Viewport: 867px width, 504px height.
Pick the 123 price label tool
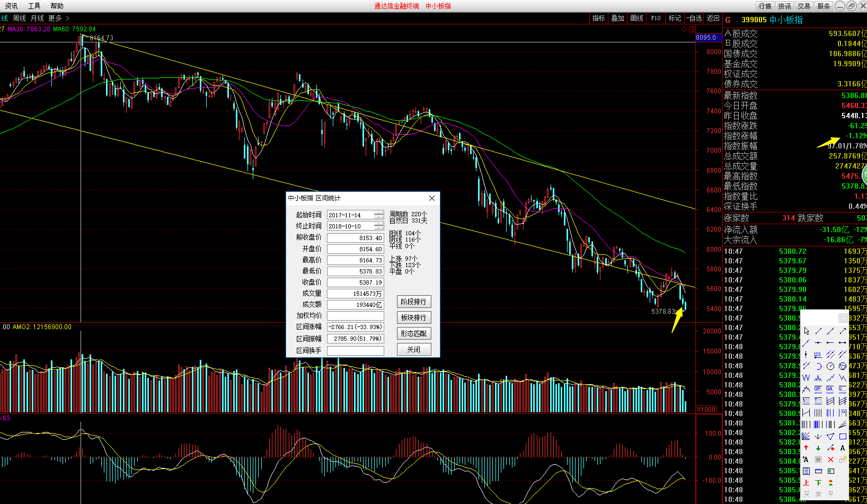click(x=818, y=354)
